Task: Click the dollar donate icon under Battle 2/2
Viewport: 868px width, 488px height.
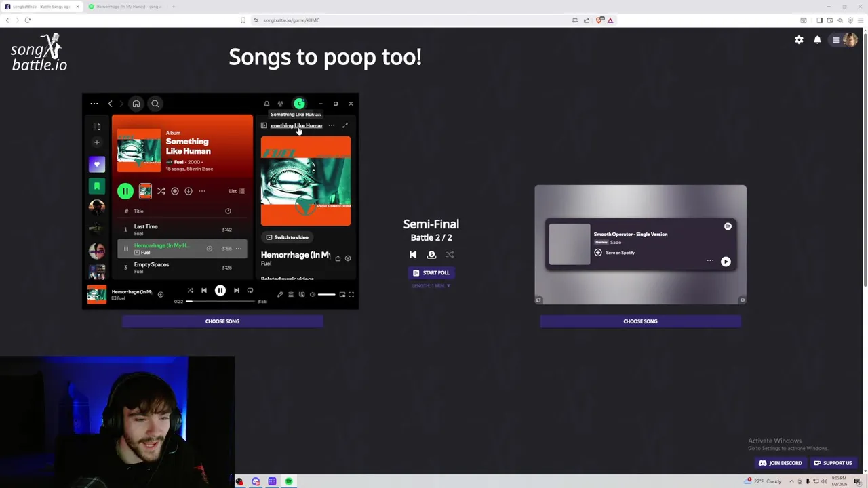Action: pyautogui.click(x=431, y=255)
